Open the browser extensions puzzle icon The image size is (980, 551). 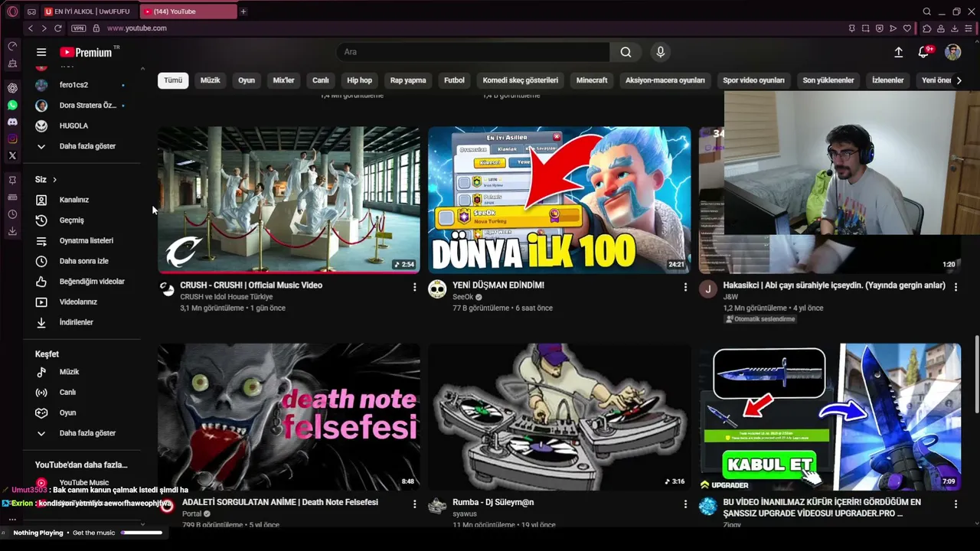(926, 28)
